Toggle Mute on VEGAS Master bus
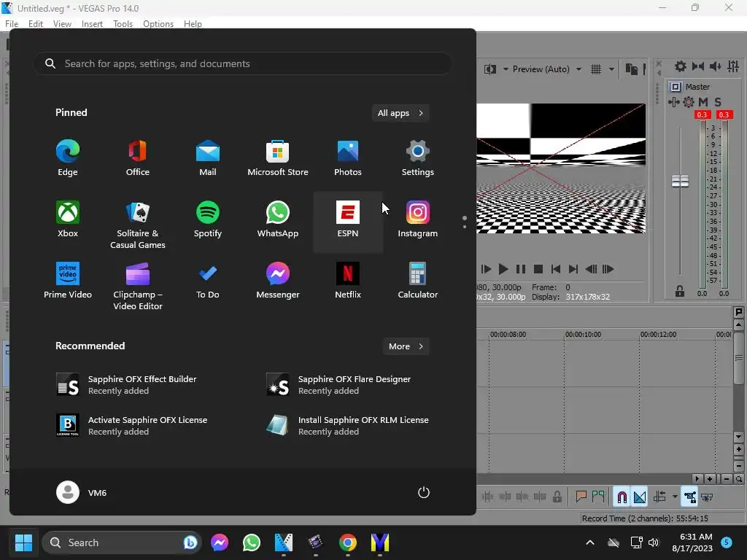Viewport: 747px width, 560px height. pyautogui.click(x=703, y=102)
